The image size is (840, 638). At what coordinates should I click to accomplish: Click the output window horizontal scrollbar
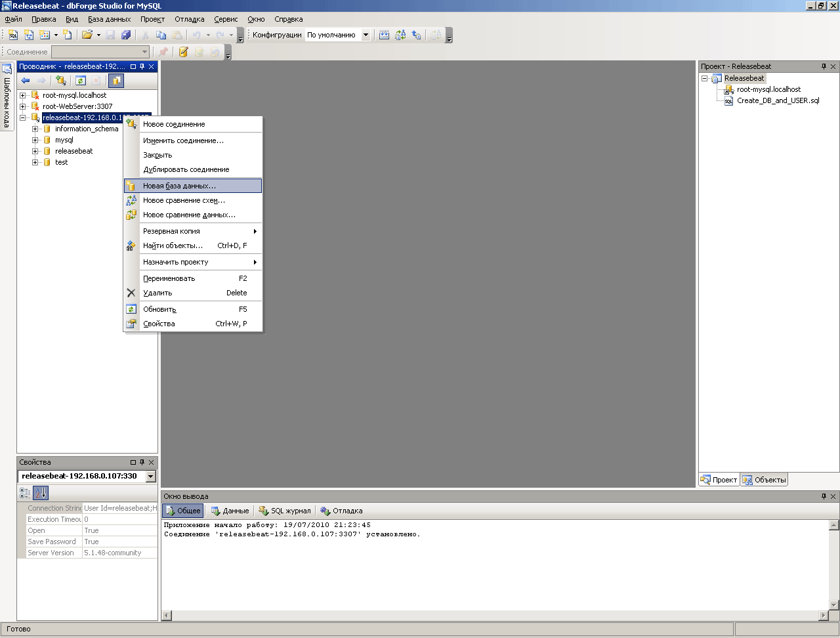[495, 616]
